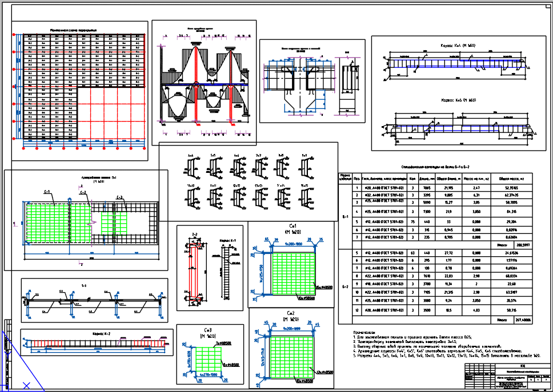The height and width of the screenshot is (392, 553).
Task: Click the '1-1' section title
Action: [x=83, y=286]
